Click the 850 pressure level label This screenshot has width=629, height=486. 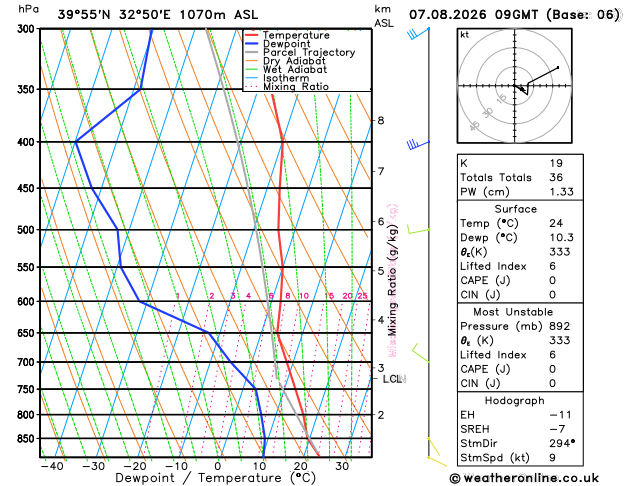pyautogui.click(x=28, y=439)
